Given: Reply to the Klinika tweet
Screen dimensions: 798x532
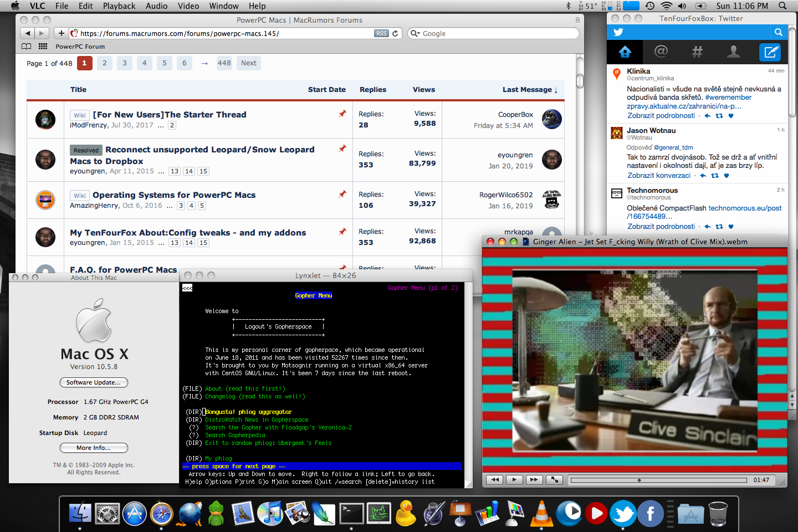Looking at the screenshot, I should (707, 116).
